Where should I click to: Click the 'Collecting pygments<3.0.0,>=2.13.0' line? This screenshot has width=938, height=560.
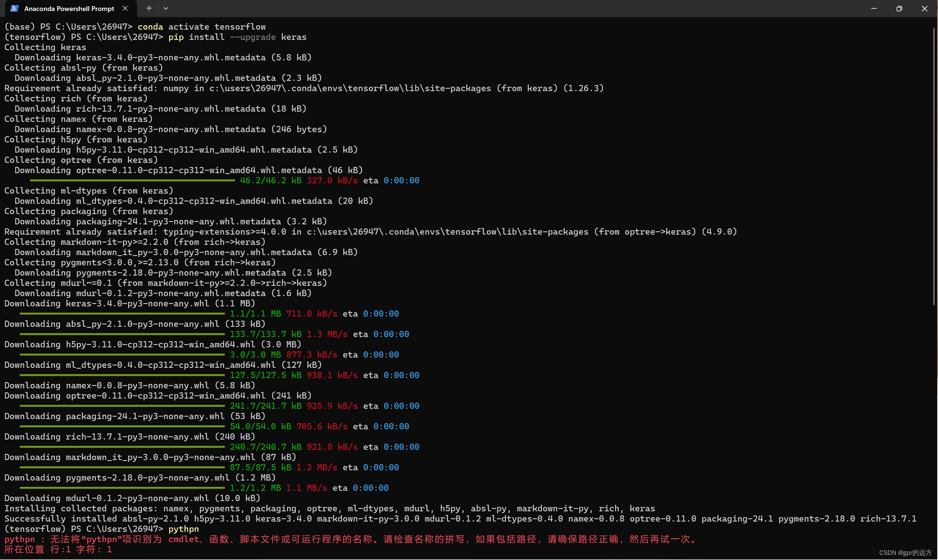[x=140, y=262]
